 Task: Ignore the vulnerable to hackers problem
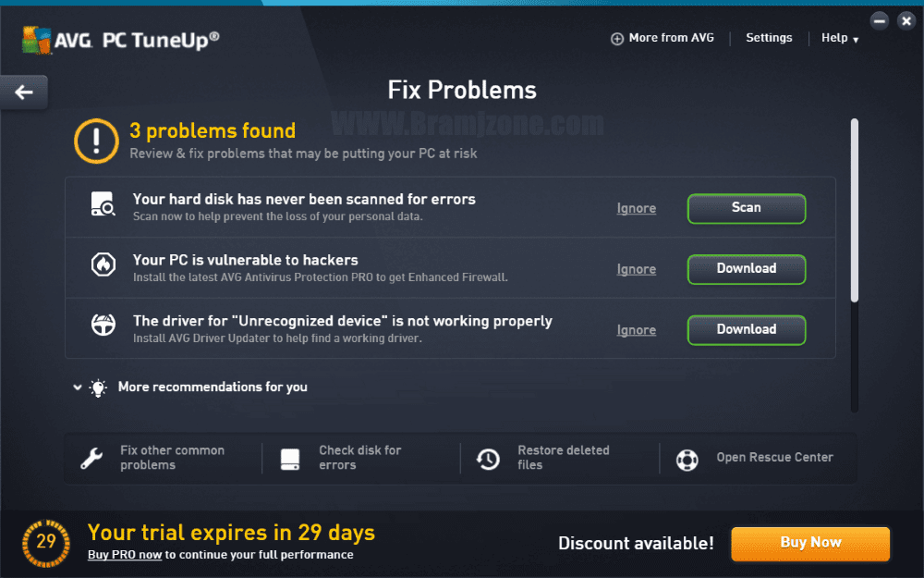[637, 269]
